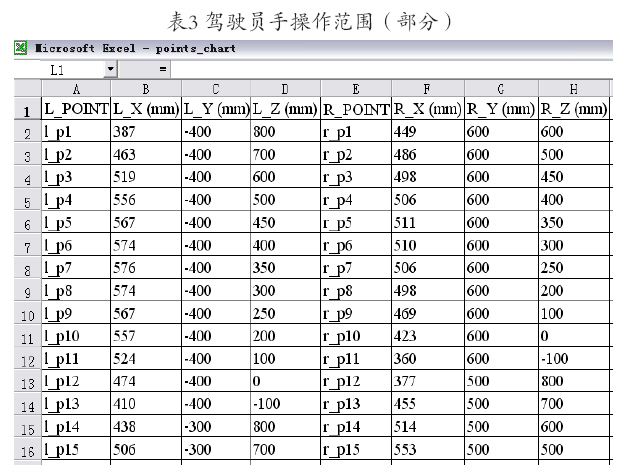Click header cell L_Z (mm)

click(x=285, y=109)
